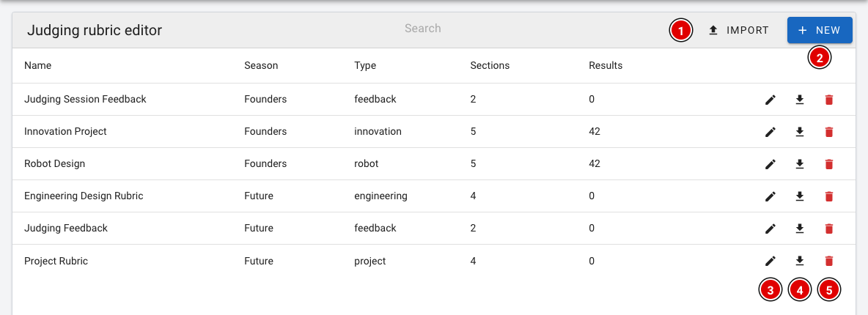Create a new rubric with New button

[x=820, y=31]
